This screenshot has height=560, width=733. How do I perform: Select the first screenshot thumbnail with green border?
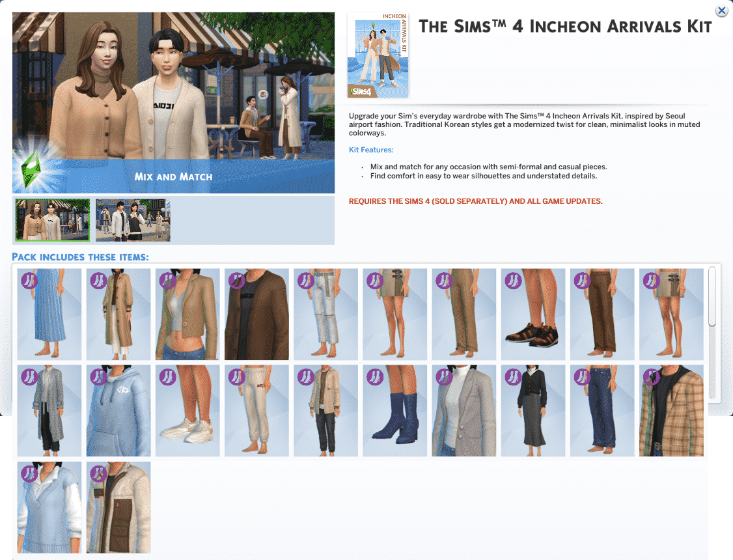(52, 219)
